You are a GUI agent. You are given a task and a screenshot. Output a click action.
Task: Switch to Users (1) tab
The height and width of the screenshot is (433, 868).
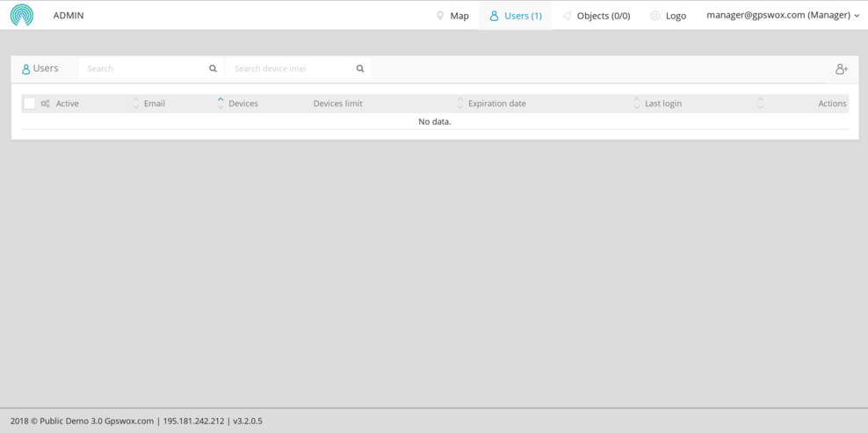tap(516, 16)
